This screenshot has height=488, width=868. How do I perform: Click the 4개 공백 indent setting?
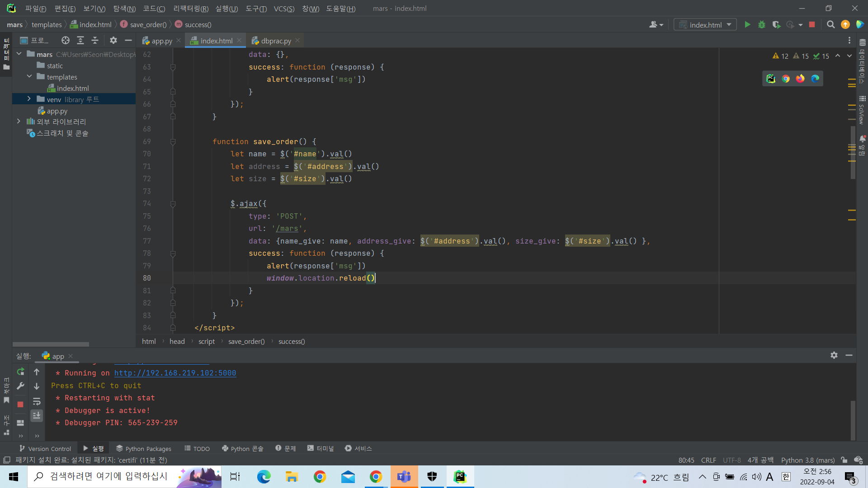click(x=760, y=460)
